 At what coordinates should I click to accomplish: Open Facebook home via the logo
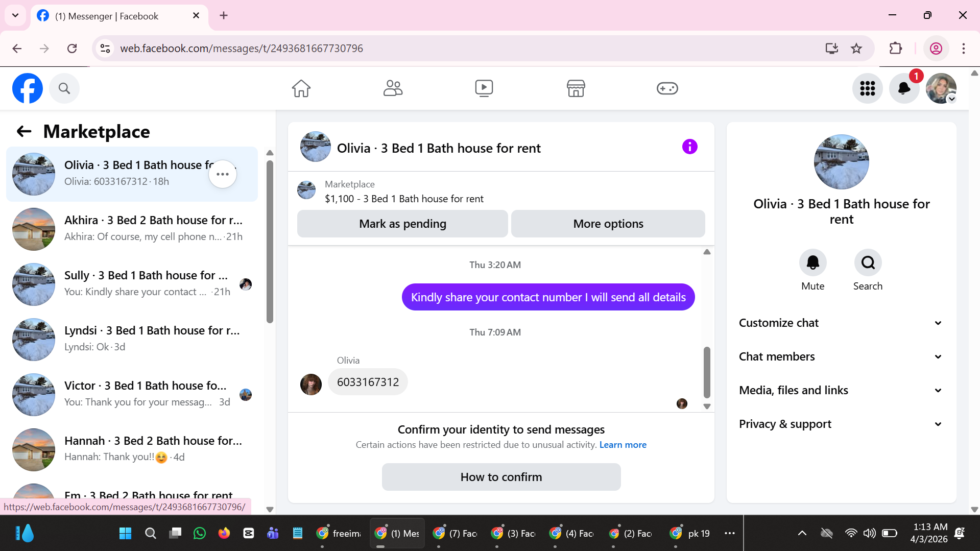[x=28, y=88]
